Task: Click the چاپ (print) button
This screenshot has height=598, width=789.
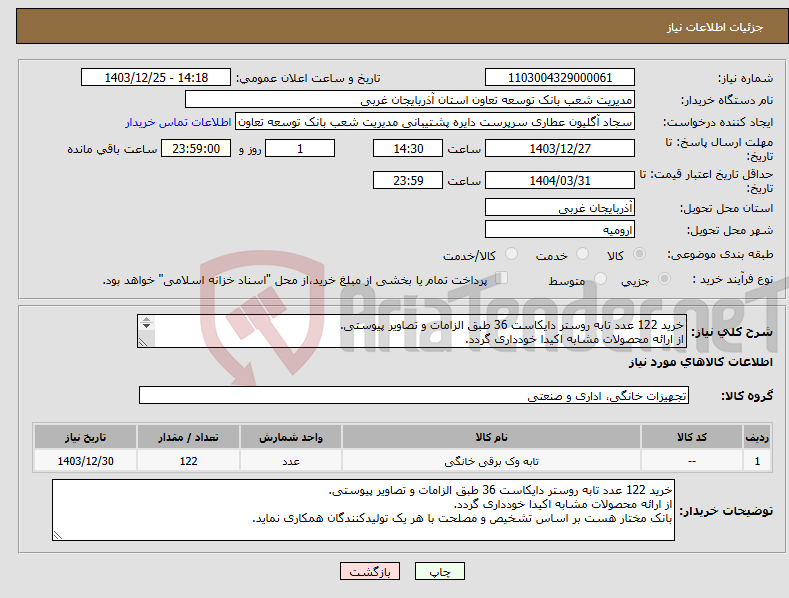Action: pyautogui.click(x=439, y=571)
